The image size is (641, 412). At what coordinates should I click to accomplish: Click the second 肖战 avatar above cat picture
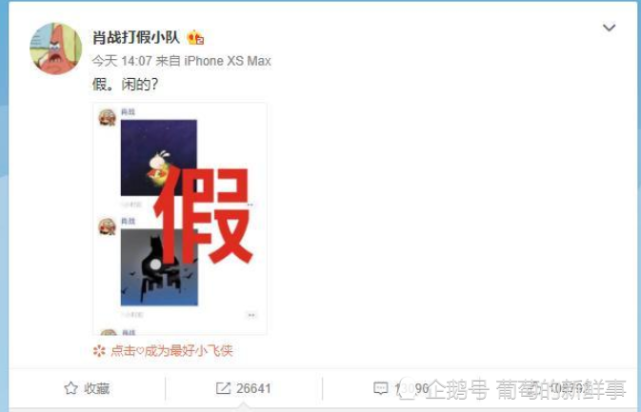click(108, 227)
